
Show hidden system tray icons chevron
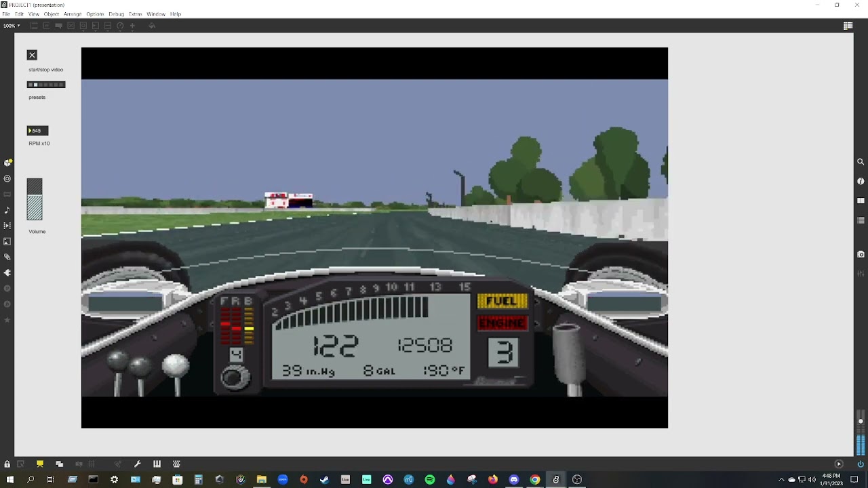click(x=781, y=479)
